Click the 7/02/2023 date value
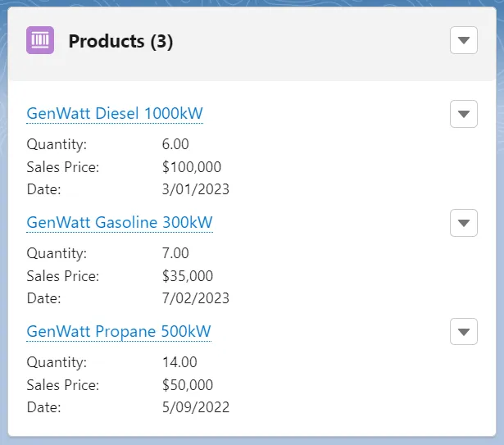The height and width of the screenshot is (445, 504). pyautogui.click(x=196, y=298)
